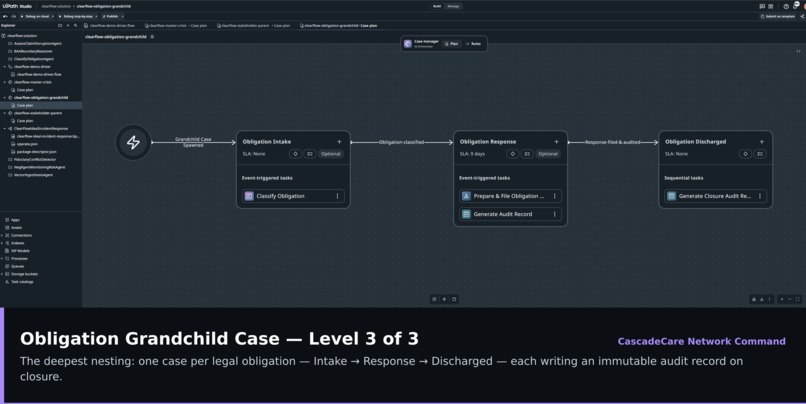Open the help icon in top bar
Image resolution: width=806 pixels, height=404 pixels.
pos(786,6)
